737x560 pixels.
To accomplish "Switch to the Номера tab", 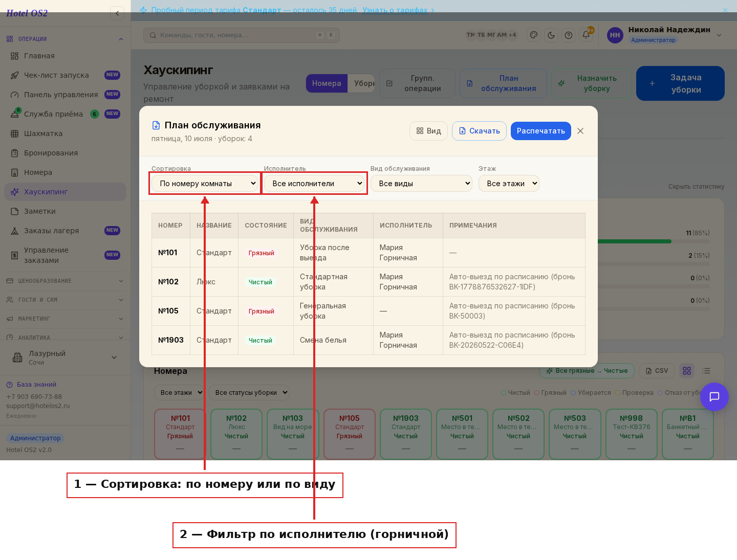I will [x=327, y=83].
